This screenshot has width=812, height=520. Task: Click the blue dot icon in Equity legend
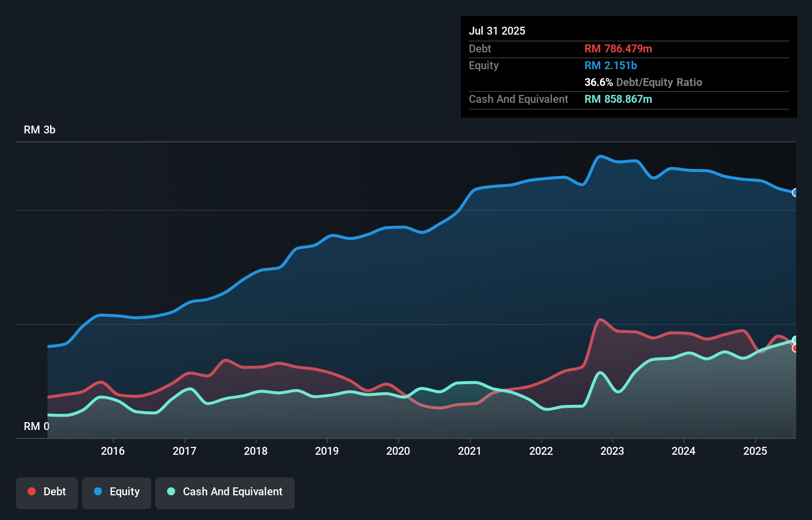[x=98, y=491]
